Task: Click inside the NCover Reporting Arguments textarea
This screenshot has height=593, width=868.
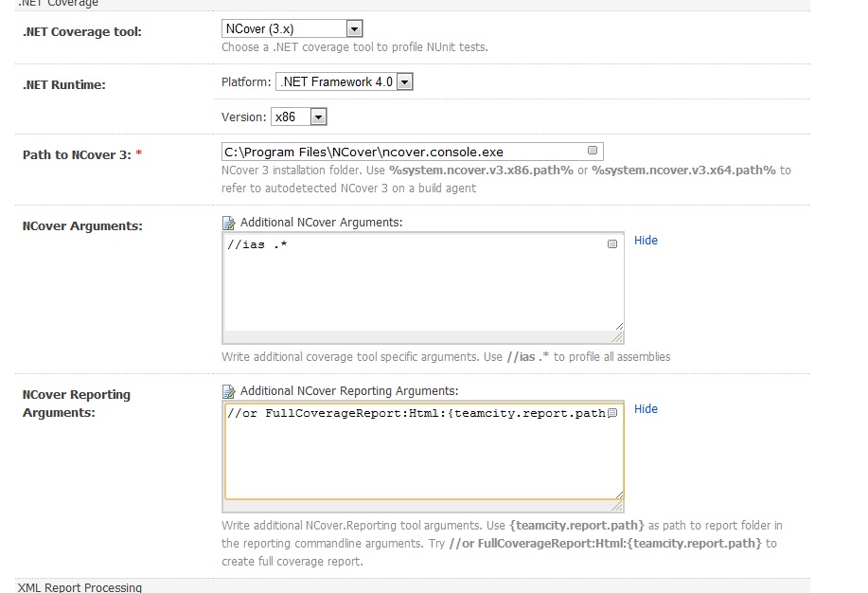Action: tap(423, 450)
